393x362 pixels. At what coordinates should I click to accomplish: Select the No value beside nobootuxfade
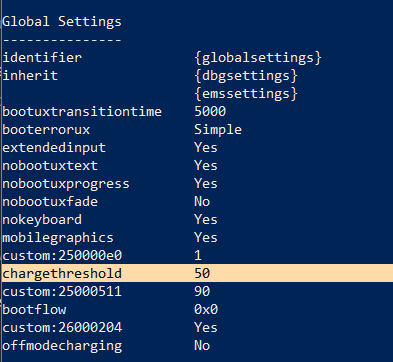[x=202, y=202]
